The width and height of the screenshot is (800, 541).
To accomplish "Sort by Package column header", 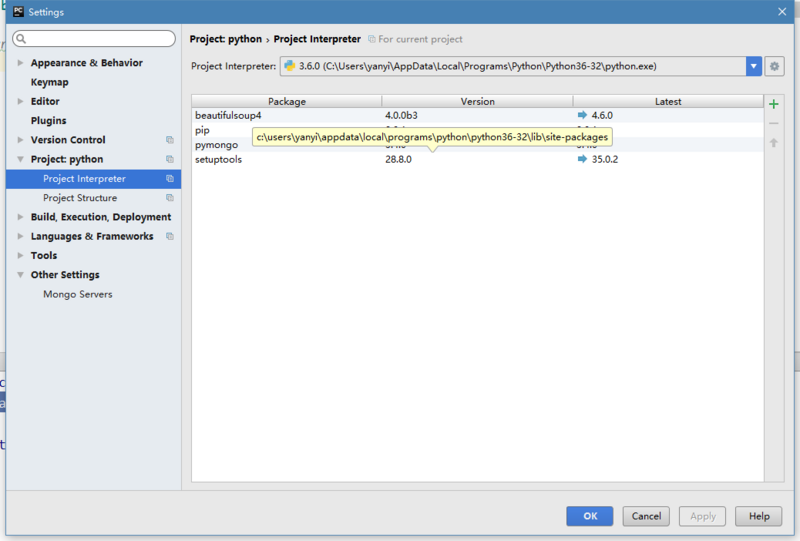I will (x=287, y=101).
